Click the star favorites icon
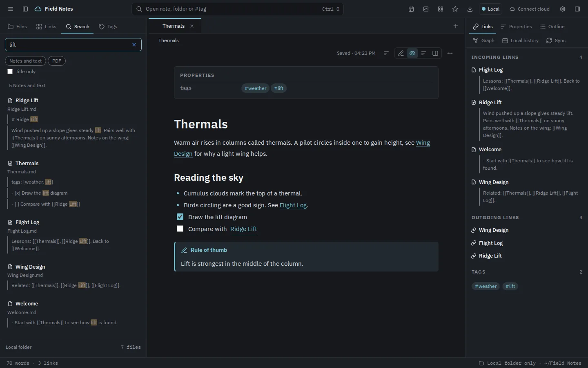The width and height of the screenshot is (588, 368). coord(455,9)
